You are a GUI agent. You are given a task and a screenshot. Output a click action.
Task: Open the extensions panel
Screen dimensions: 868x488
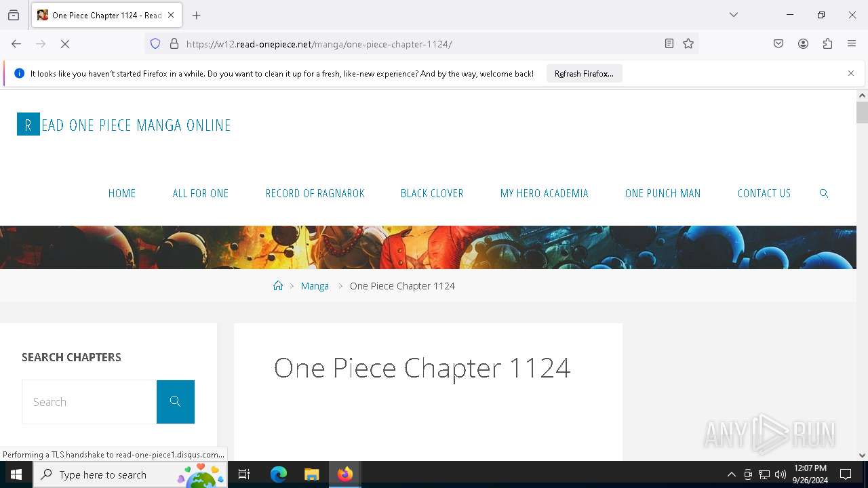point(827,44)
